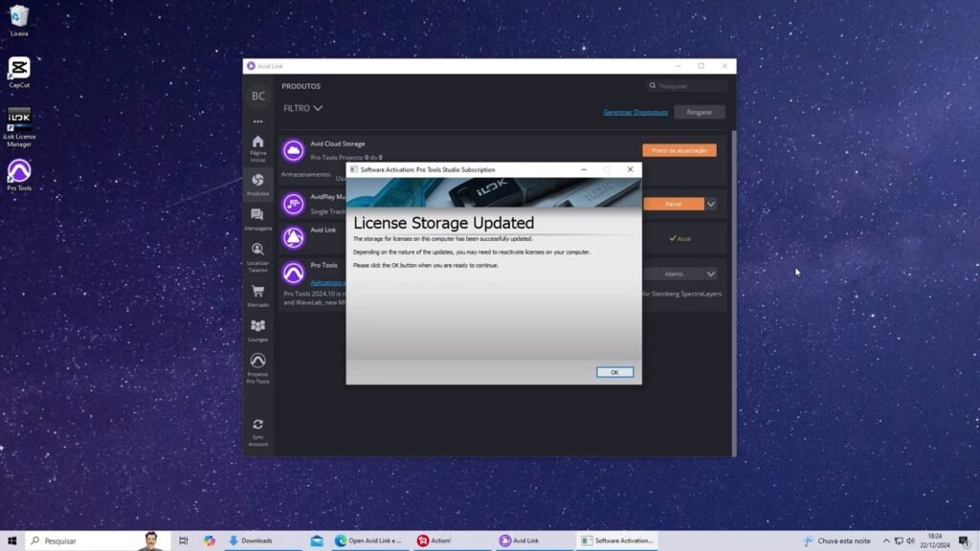Go to Mercado in Avid Link sidebar

click(x=257, y=296)
